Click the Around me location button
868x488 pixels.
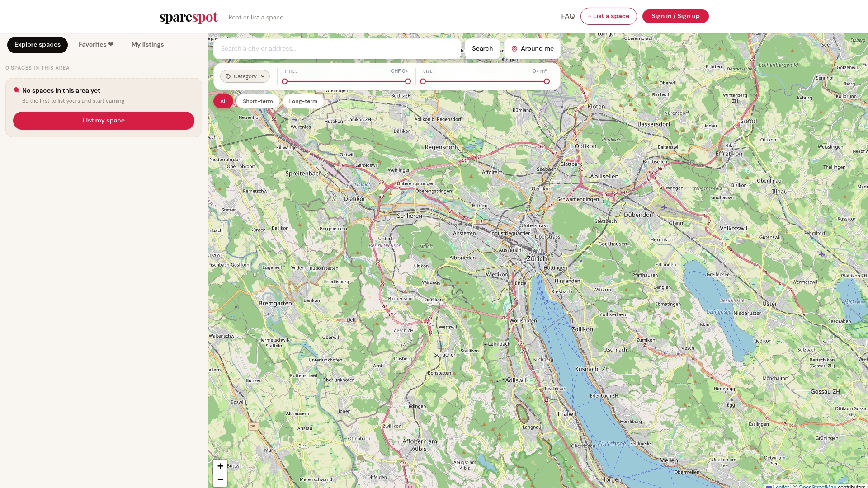533,49
